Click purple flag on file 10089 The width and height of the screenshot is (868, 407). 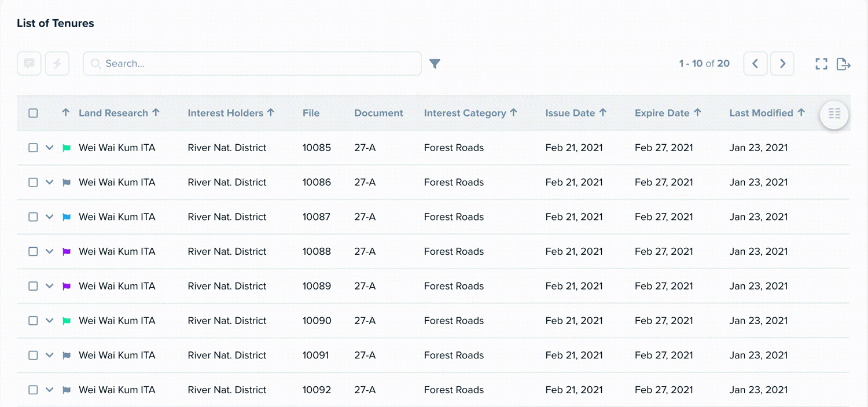tap(67, 286)
